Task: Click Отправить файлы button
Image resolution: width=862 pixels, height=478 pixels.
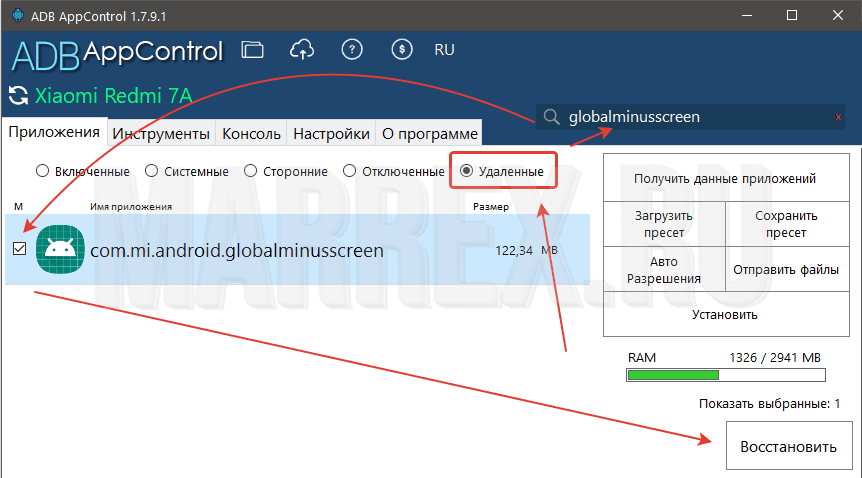Action: pyautogui.click(x=787, y=270)
